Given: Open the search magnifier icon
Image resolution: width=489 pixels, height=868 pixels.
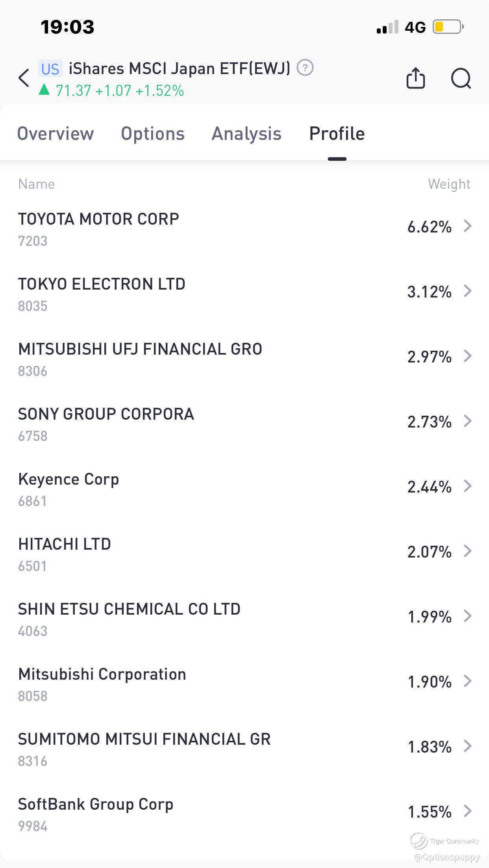Looking at the screenshot, I should click(x=461, y=78).
